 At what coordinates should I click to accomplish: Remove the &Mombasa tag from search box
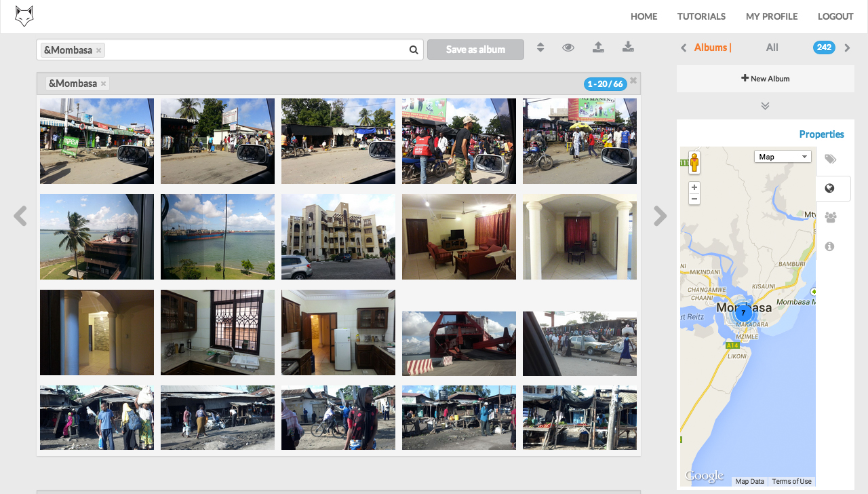point(99,50)
